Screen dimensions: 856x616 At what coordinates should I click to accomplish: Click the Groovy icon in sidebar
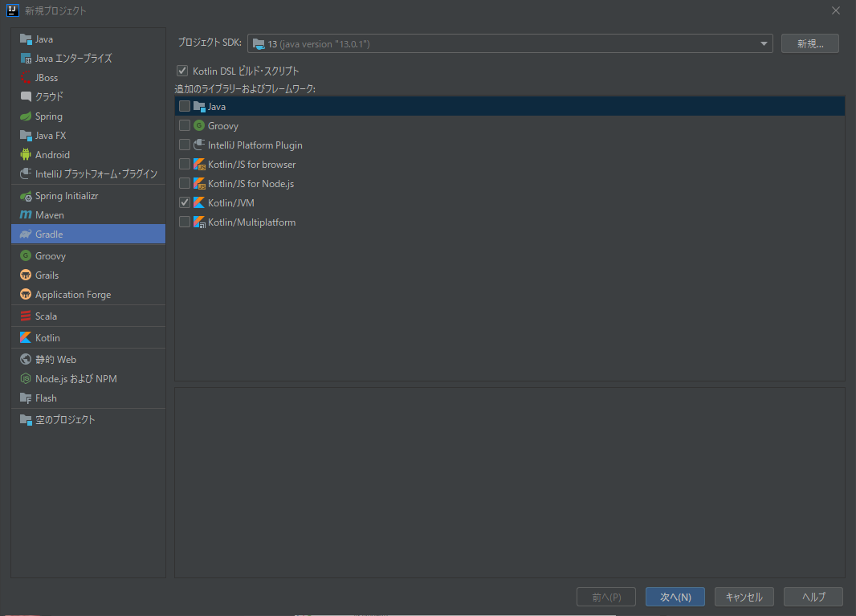click(x=26, y=255)
